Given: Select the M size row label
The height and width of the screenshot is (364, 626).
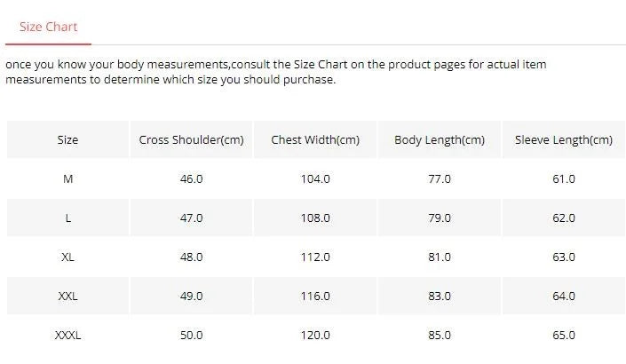Looking at the screenshot, I should point(67,178).
